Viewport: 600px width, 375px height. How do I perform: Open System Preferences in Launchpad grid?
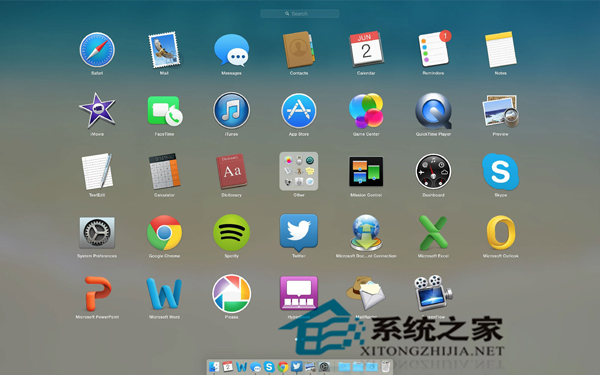[97, 233]
